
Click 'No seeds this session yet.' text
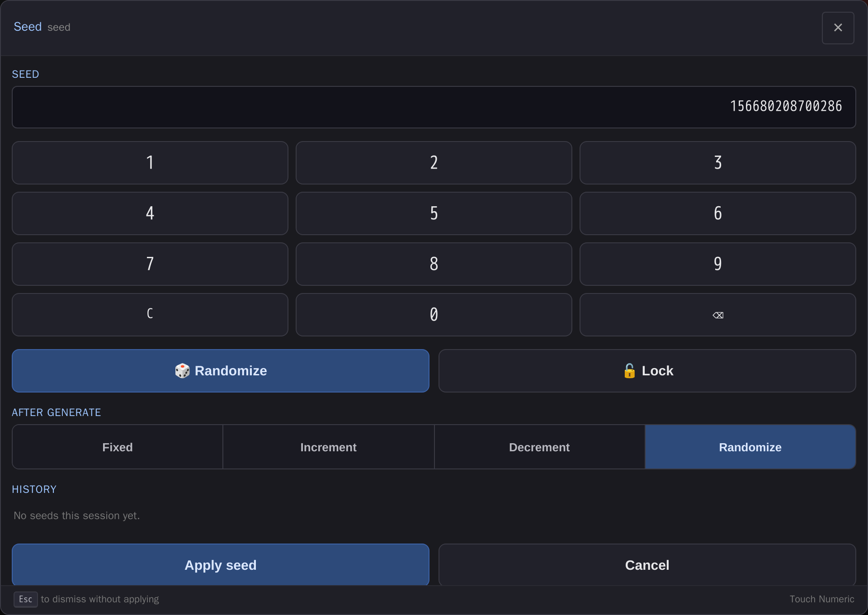[x=77, y=516]
